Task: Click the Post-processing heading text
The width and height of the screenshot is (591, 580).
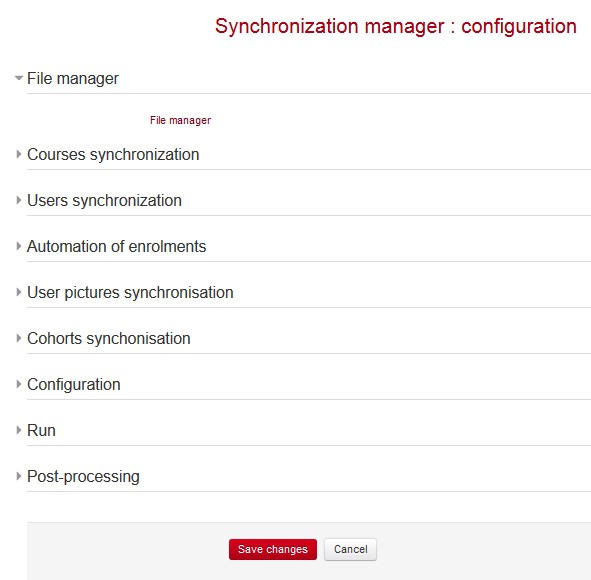Action: pyautogui.click(x=83, y=477)
